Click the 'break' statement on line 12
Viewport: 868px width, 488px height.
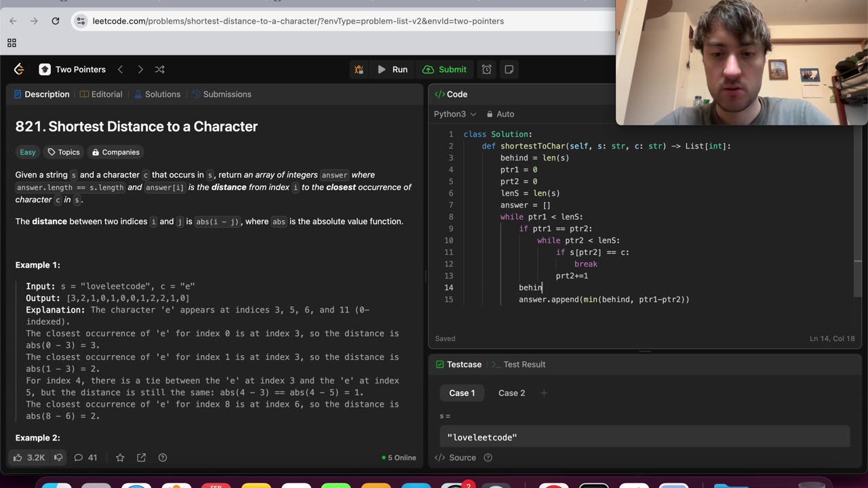click(586, 264)
